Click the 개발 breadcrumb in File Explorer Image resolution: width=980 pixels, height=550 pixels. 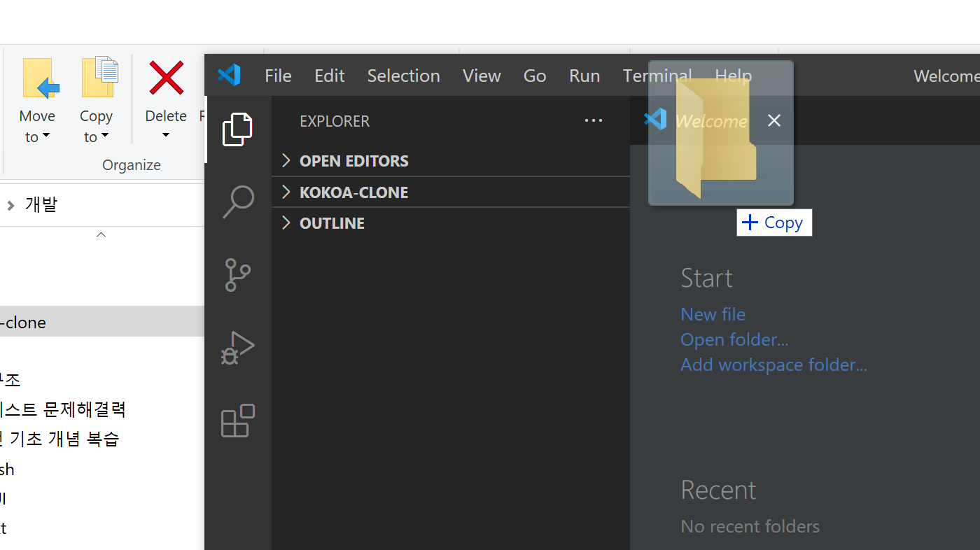41,205
